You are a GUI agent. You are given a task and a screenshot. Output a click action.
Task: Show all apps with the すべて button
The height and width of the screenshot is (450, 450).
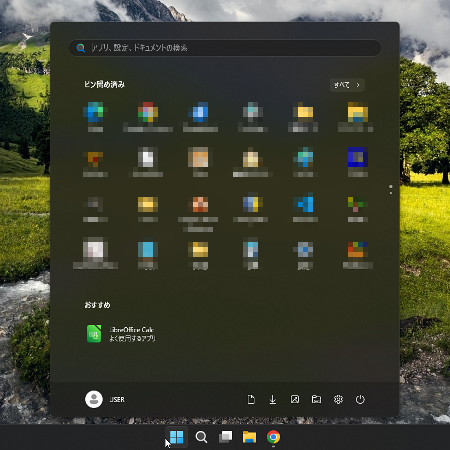tap(347, 85)
